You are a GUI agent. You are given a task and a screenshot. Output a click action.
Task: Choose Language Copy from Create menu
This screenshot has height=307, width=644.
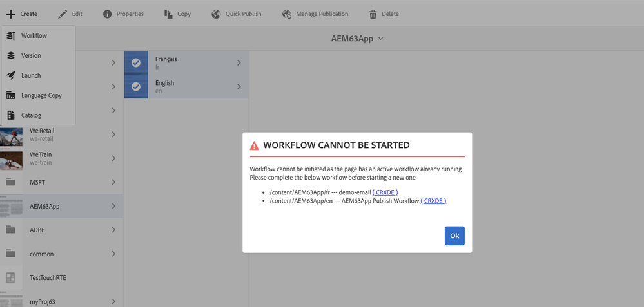coord(41,95)
